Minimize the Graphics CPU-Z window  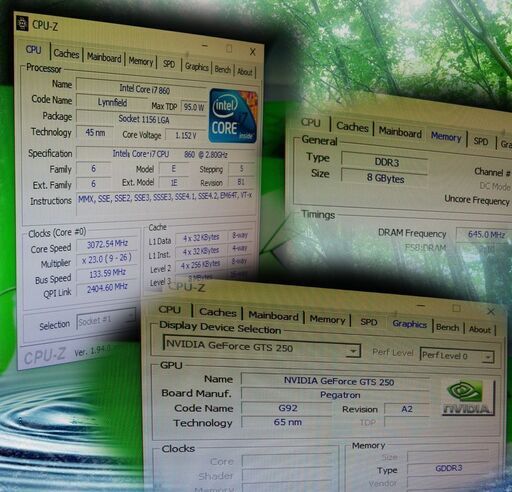421,305
